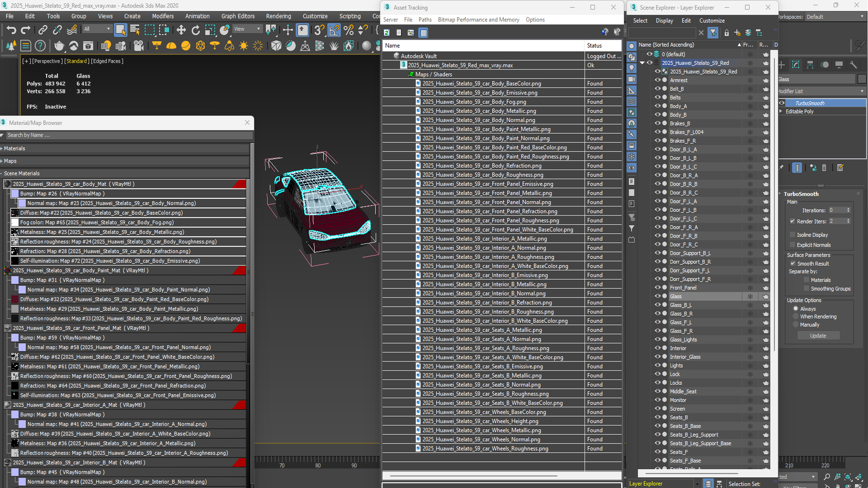
Task: Expand the Editable Poly stack entry
Action: pos(781,111)
